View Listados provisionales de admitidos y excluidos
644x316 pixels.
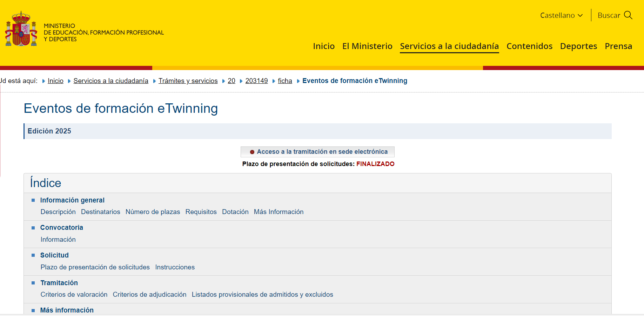[262, 295]
